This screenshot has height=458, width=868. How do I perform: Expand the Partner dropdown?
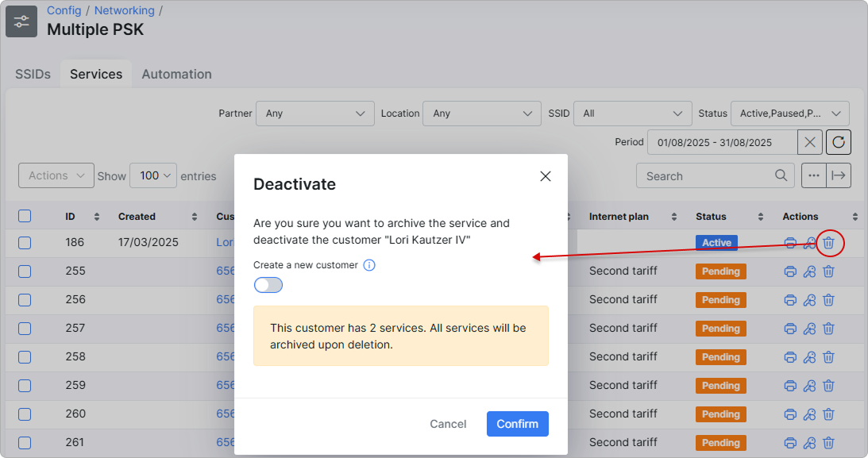pos(314,114)
